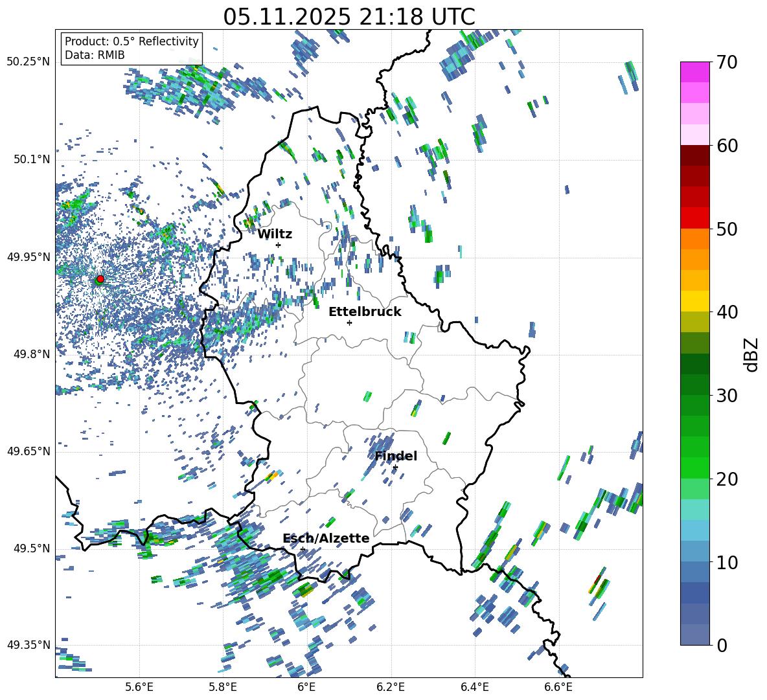Click the 70 tick label on colorbar

click(x=727, y=62)
